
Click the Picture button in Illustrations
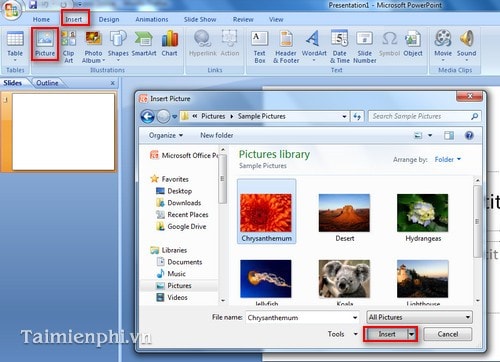point(45,44)
